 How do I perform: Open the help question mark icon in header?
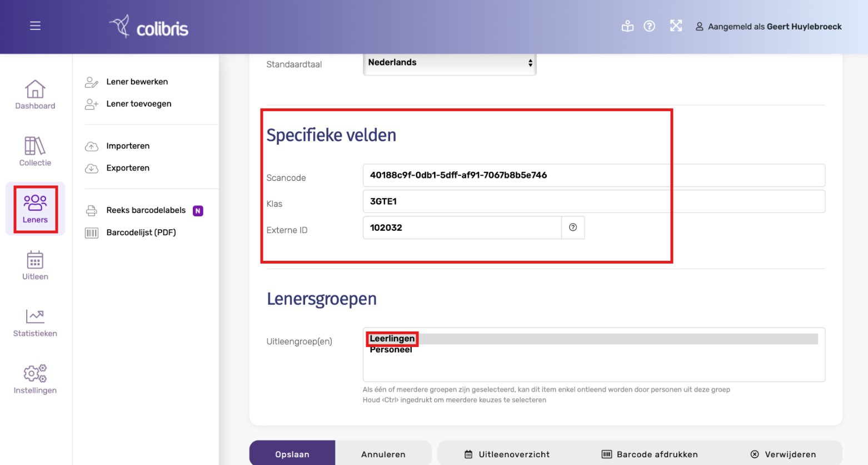(x=649, y=26)
